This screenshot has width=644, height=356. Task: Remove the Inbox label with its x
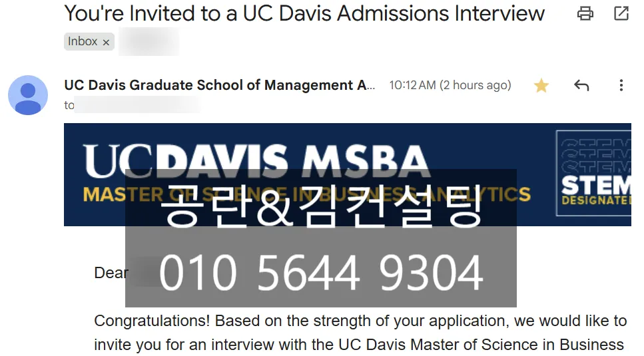(106, 42)
